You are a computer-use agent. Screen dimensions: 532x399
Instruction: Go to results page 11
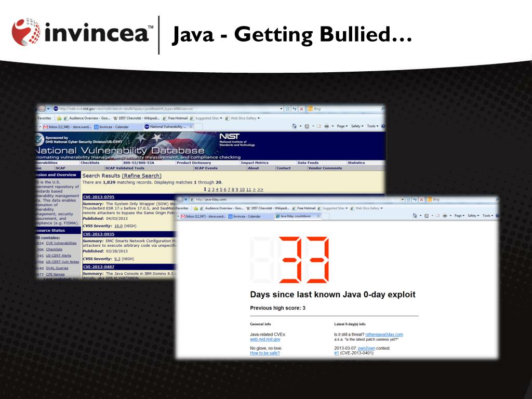pyautogui.click(x=249, y=190)
